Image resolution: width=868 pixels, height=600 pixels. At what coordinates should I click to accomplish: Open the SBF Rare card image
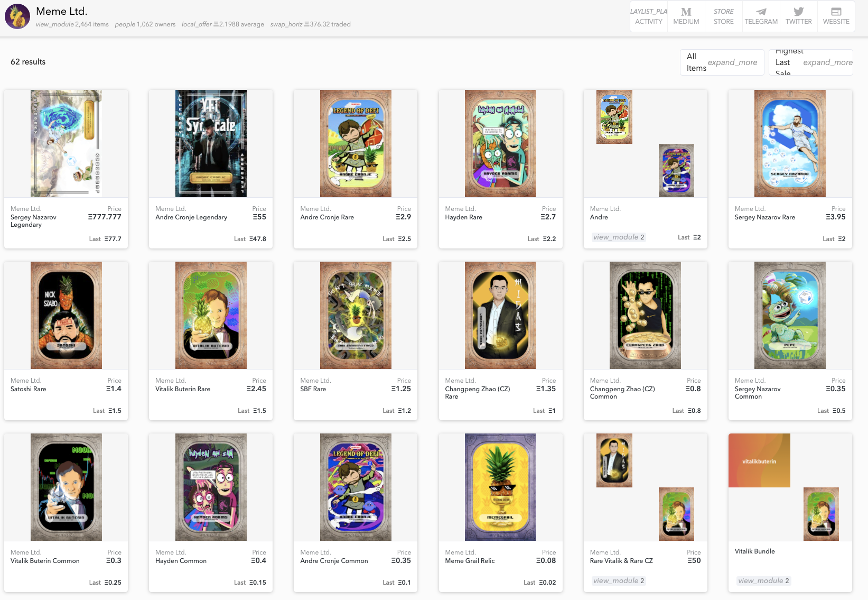click(x=356, y=315)
